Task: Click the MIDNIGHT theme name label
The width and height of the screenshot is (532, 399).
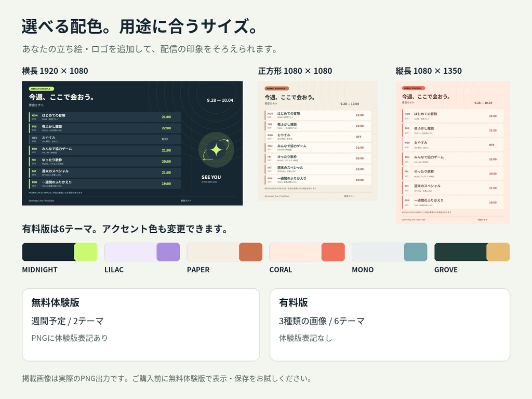Action: tap(39, 270)
